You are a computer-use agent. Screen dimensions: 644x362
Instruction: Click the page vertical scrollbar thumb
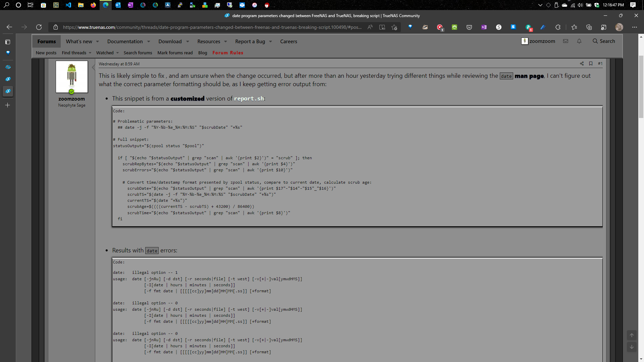point(641,86)
